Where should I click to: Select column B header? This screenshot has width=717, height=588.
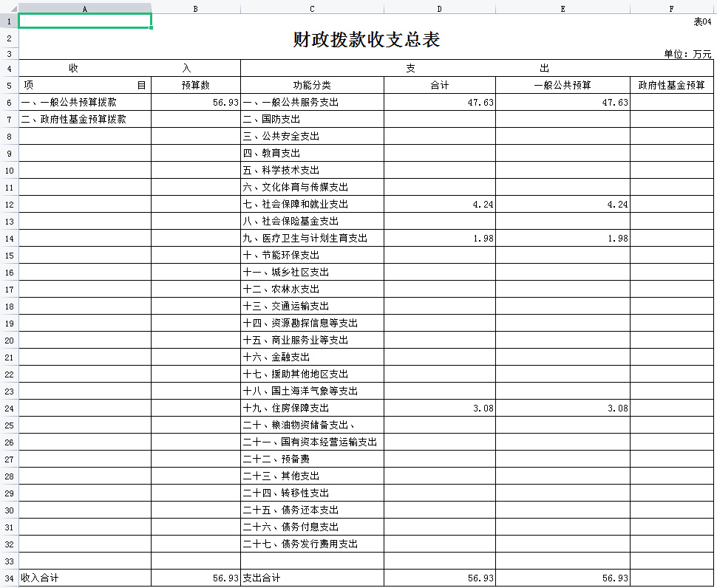point(196,9)
